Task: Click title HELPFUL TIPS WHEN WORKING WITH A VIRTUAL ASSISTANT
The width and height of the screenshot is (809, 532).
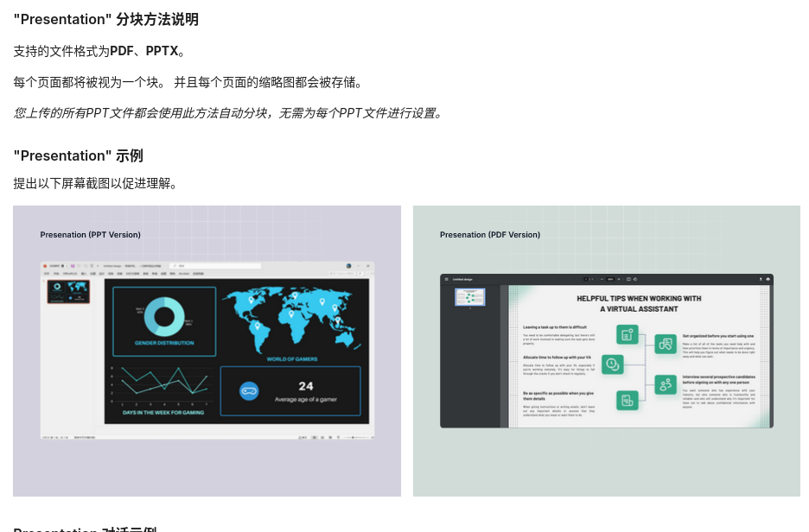Action: tap(639, 304)
